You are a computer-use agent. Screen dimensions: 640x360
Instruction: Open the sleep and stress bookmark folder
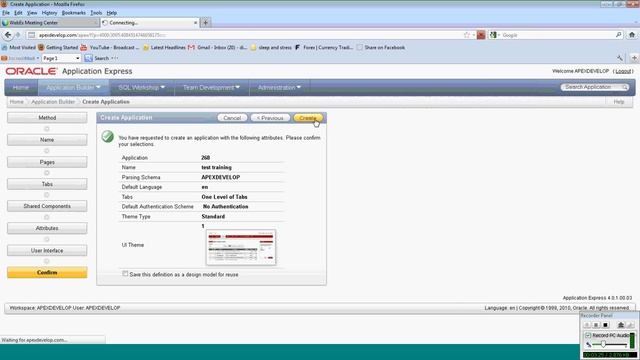coord(271,47)
